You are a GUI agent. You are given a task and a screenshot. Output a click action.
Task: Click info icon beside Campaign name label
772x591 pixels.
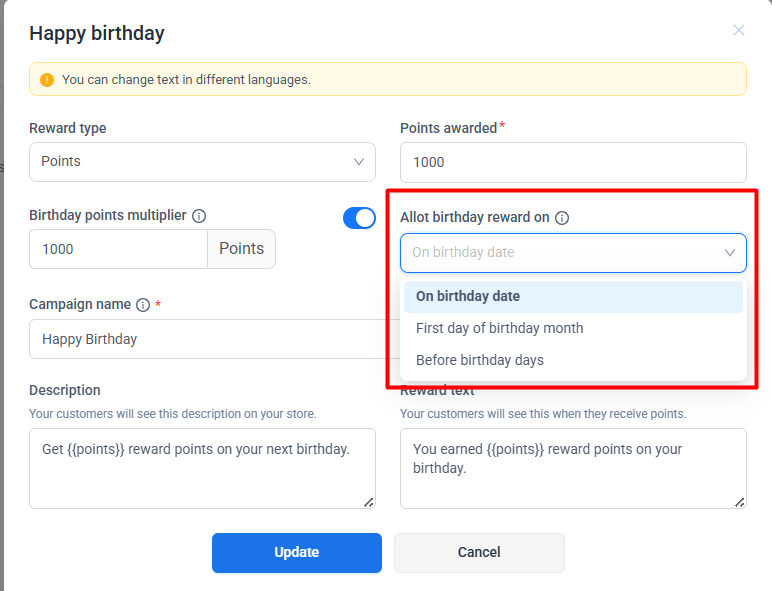[143, 305]
